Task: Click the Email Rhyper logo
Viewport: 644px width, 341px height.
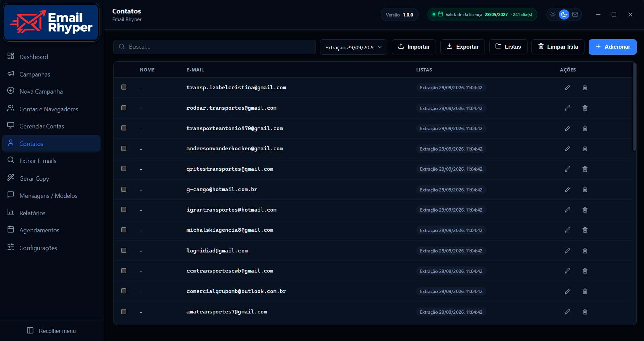Action: [51, 22]
